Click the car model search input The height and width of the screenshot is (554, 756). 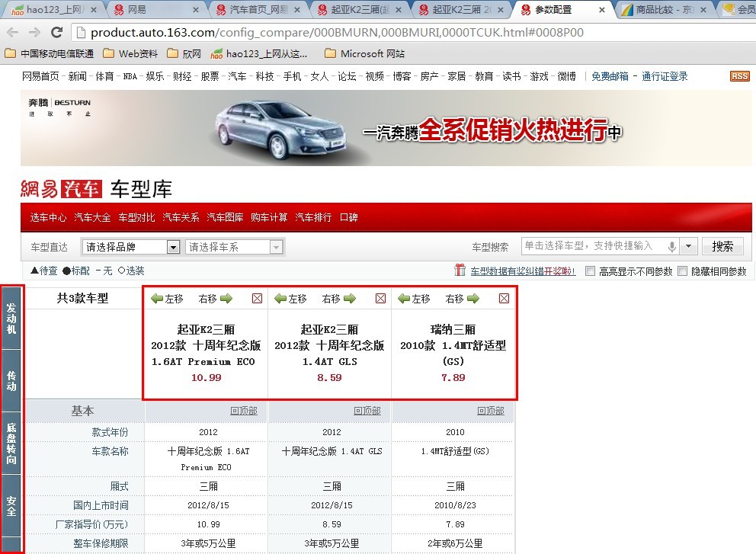(x=594, y=246)
